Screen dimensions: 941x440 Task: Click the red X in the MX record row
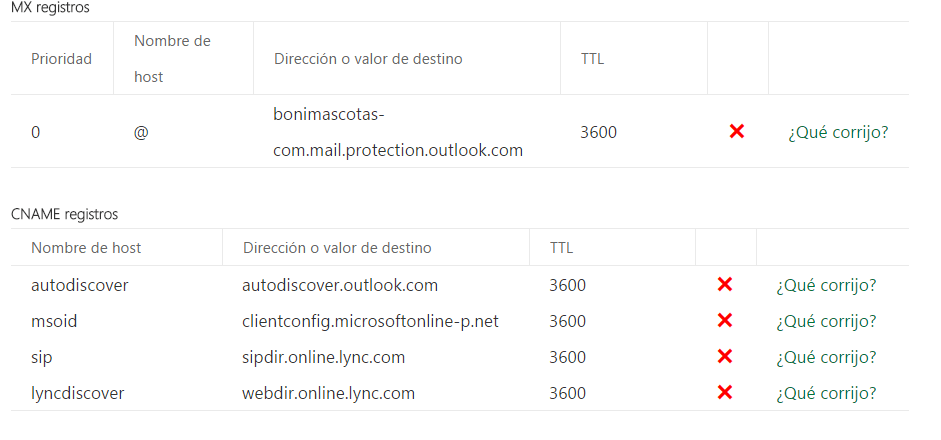pyautogui.click(x=736, y=131)
